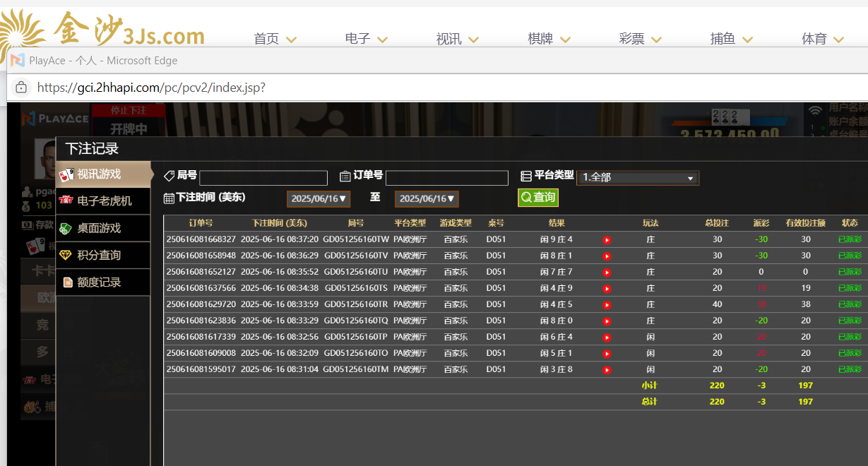Click the tag icon next to 局号

coord(169,176)
